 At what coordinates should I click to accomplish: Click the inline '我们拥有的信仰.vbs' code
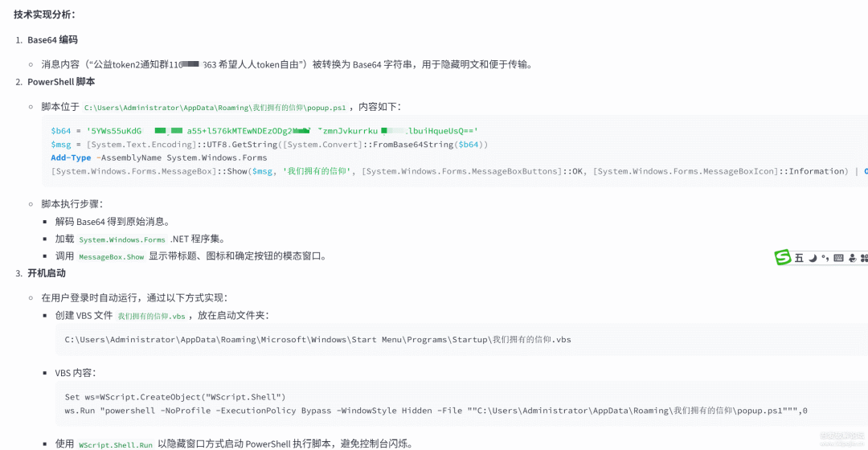pos(151,316)
